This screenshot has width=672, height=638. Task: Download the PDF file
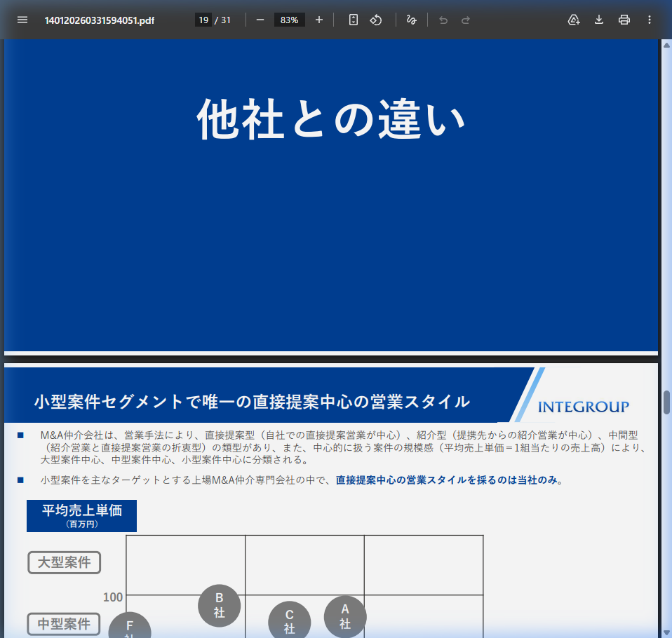point(599,20)
